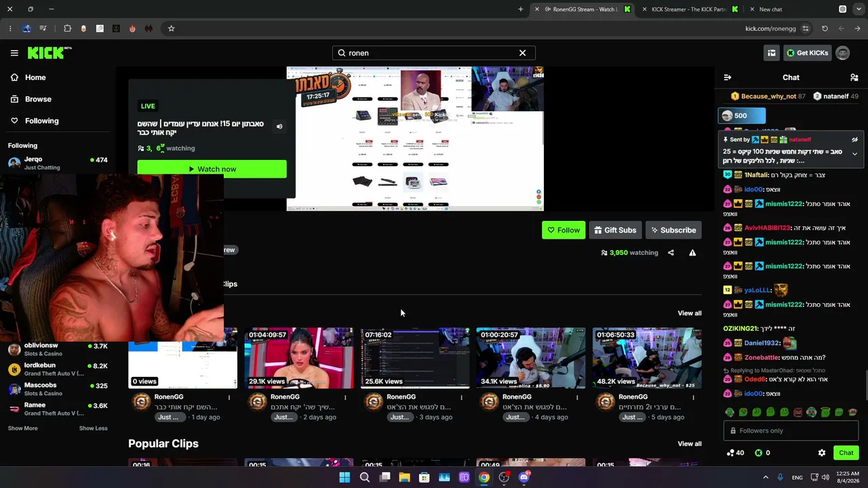
Task: Open the Kick hamburger sidebar menu
Action: coord(14,53)
